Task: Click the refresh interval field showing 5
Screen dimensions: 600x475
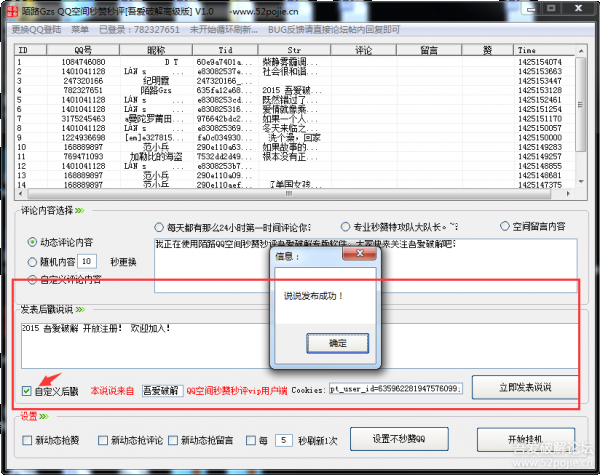Action: [x=284, y=440]
